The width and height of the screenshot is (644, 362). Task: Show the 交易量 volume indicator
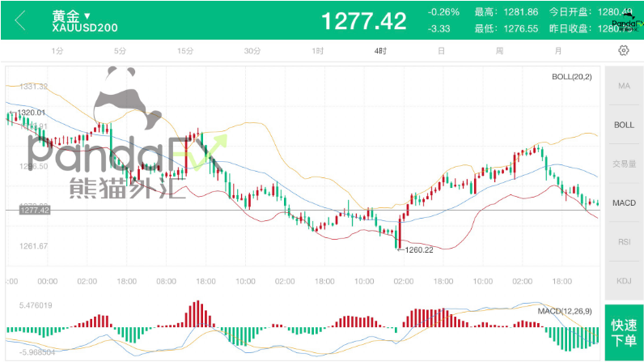[624, 164]
